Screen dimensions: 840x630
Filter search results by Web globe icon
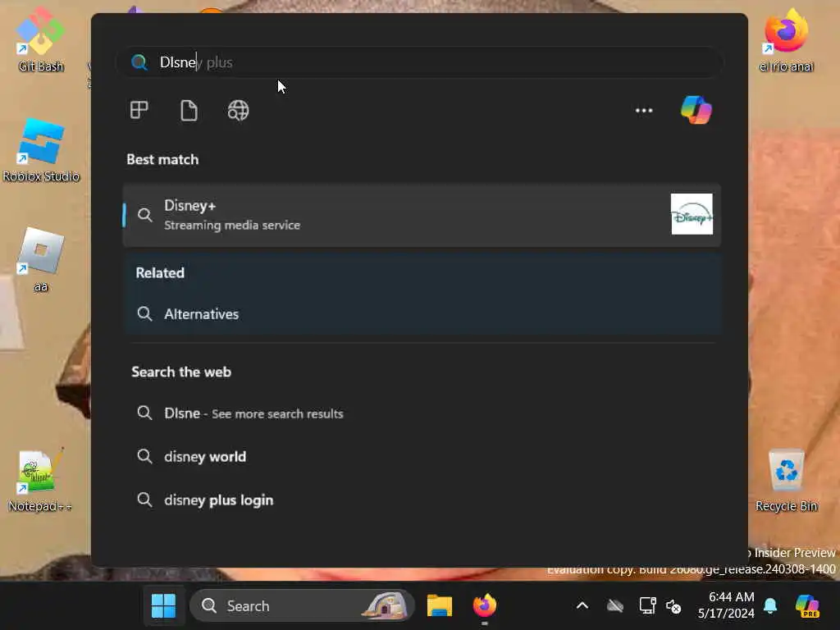[x=239, y=111]
